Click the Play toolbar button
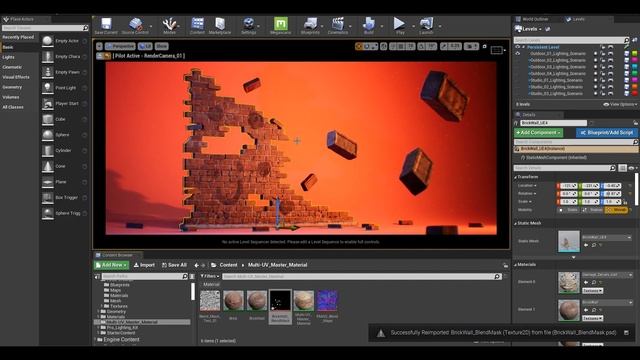640x360 pixels. coord(400,24)
